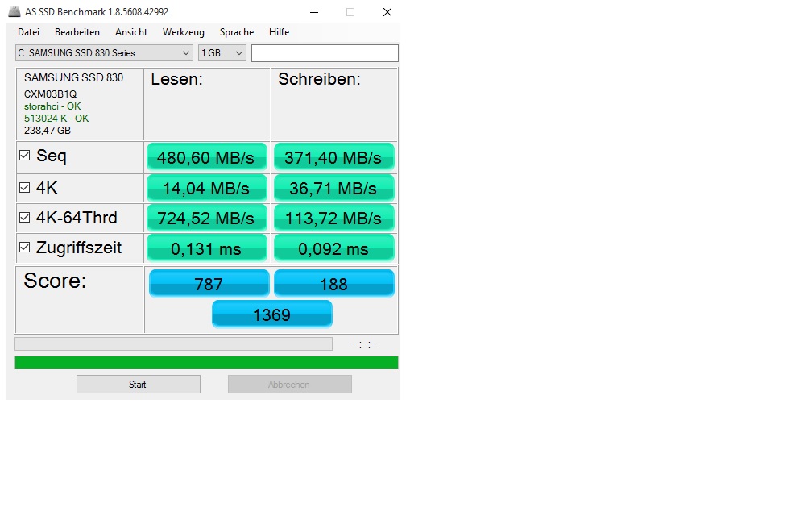The width and height of the screenshot is (812, 508).
Task: Expand the SAMSUNG SSD 830 drive dropdown
Action: pyautogui.click(x=104, y=53)
